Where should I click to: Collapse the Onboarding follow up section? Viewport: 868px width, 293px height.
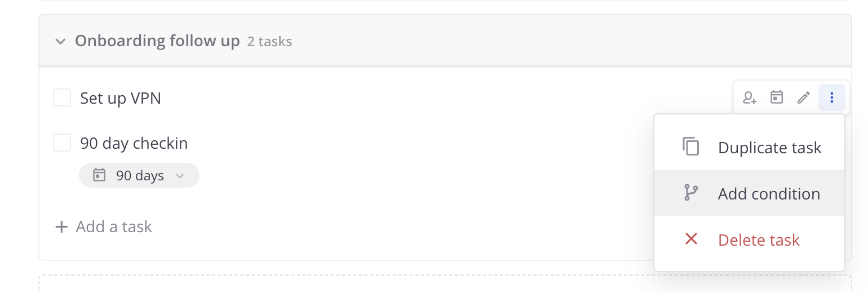(x=60, y=42)
